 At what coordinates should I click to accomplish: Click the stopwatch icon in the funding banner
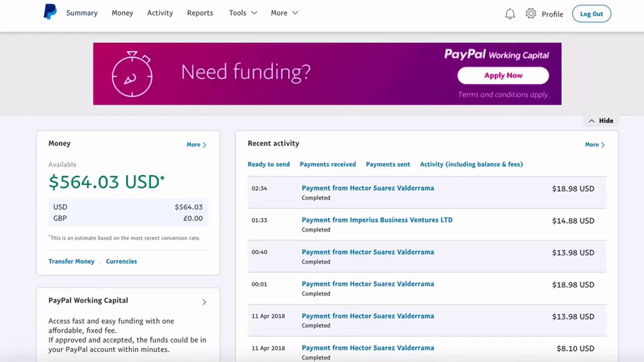[x=132, y=74]
